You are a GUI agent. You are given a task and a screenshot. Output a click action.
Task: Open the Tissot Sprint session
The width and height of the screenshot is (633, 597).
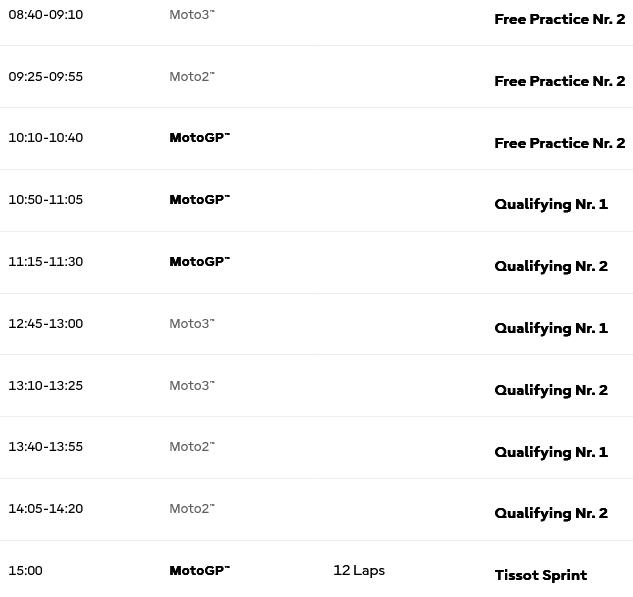pos(541,575)
